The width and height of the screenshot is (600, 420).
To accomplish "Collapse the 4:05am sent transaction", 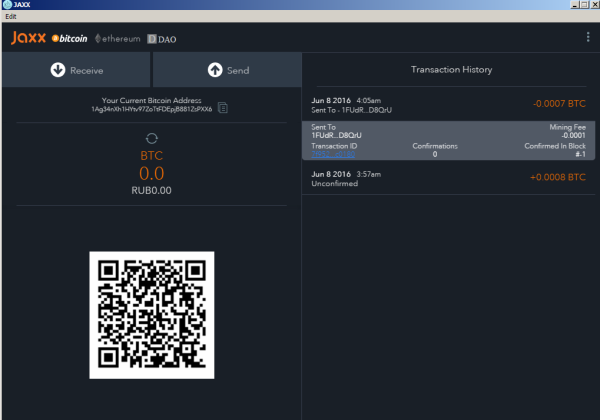I will pyautogui.click(x=448, y=104).
